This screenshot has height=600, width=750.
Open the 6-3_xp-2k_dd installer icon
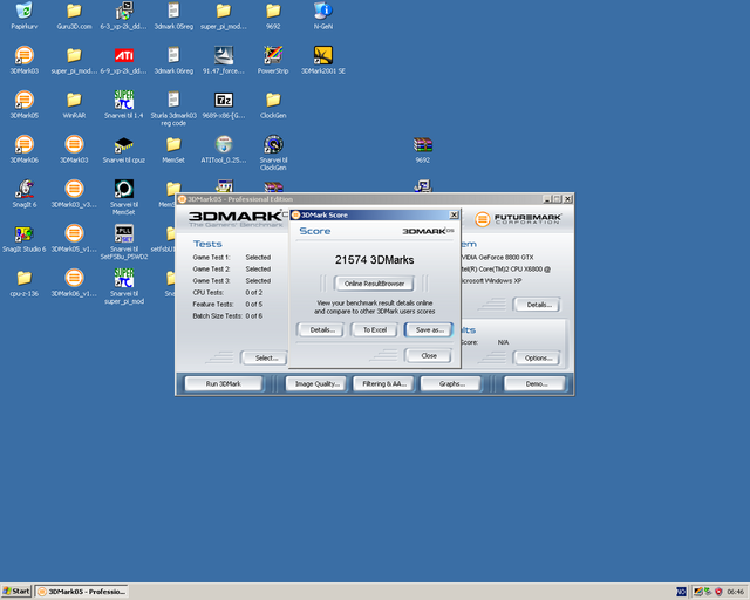pyautogui.click(x=124, y=16)
